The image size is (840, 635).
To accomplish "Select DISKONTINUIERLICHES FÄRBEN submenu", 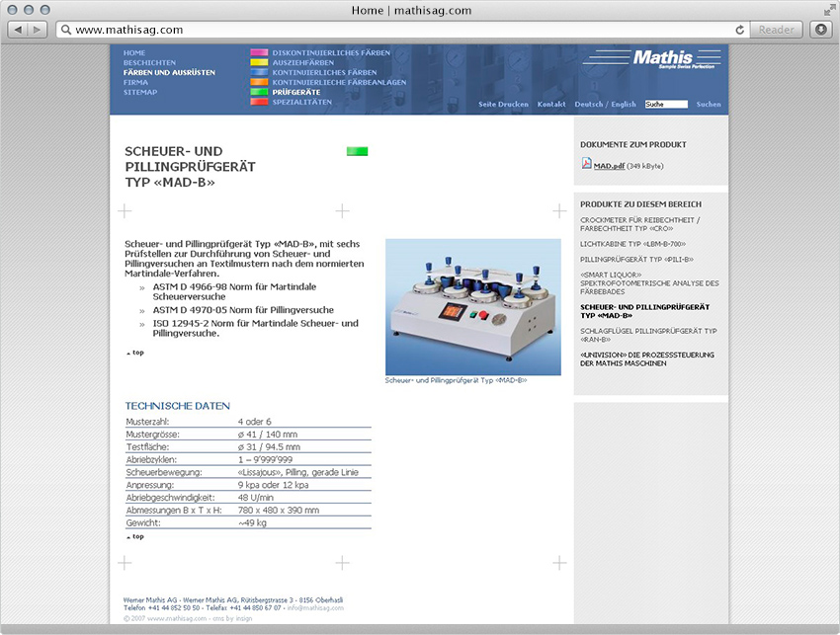I will pyautogui.click(x=331, y=53).
